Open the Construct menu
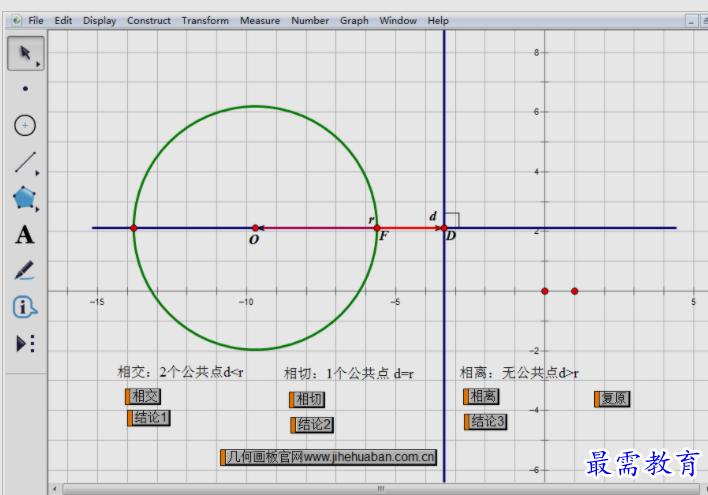 (x=149, y=20)
